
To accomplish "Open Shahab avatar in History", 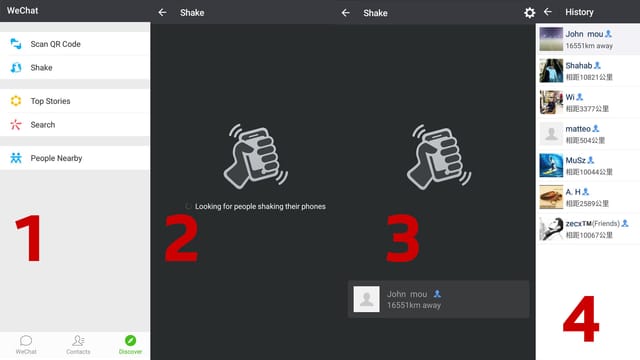I will (x=551, y=71).
